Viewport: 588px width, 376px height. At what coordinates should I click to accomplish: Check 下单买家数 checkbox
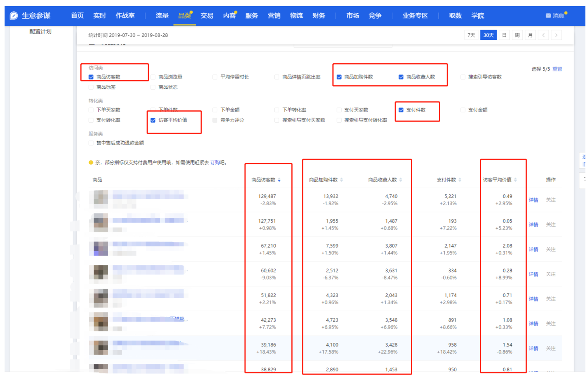(x=91, y=110)
